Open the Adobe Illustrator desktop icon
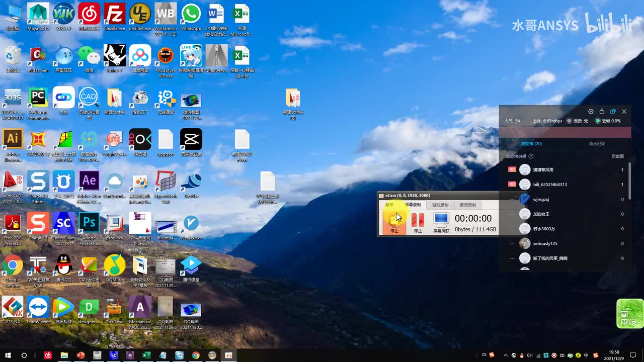This screenshot has height=362, width=644. pos(13,145)
